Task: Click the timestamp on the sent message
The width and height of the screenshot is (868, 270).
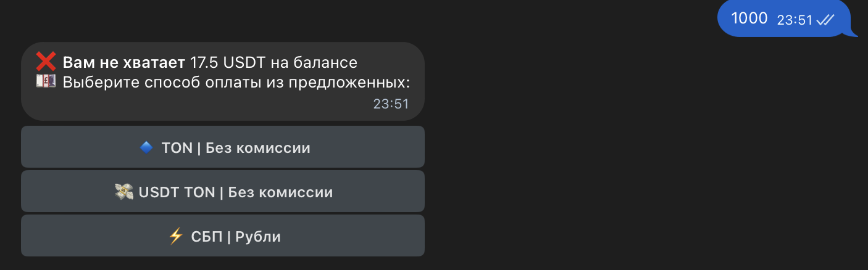Action: (795, 20)
